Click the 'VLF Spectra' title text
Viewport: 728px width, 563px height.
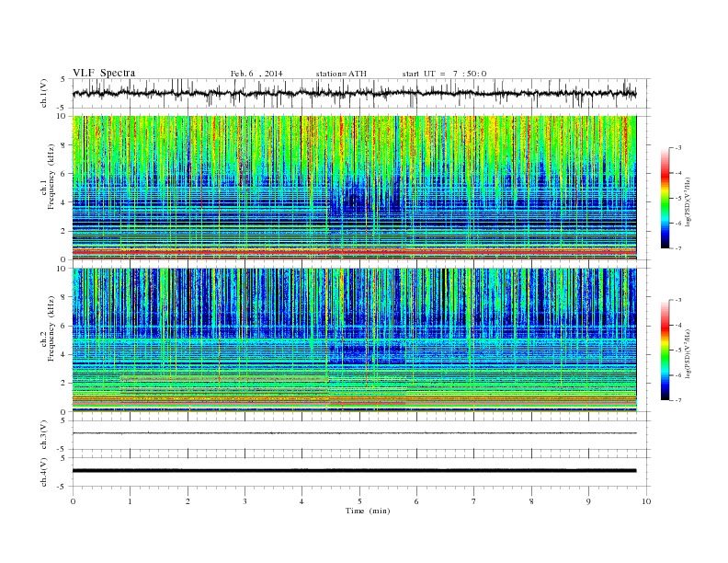pyautogui.click(x=104, y=73)
